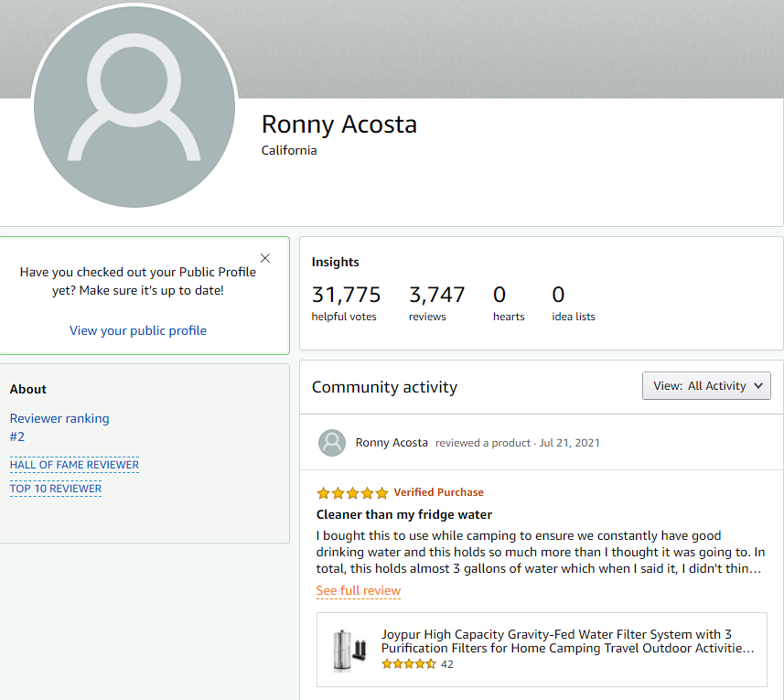Screen dimensions: 784x700
Task: Click the Community activity heading
Action: click(x=384, y=387)
